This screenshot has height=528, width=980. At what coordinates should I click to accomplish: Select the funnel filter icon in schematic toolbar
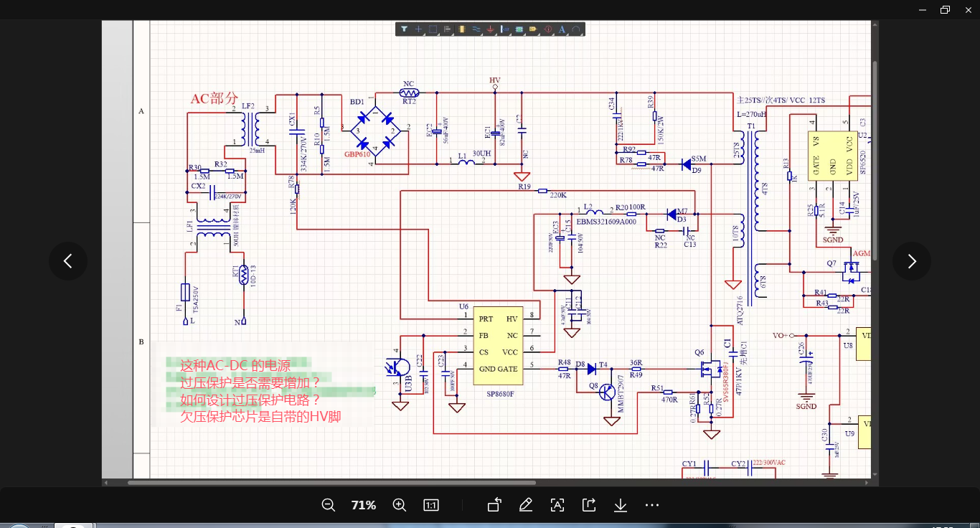click(404, 29)
